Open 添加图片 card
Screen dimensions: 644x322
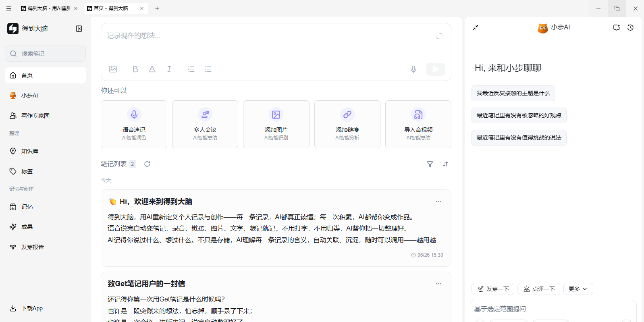(276, 124)
